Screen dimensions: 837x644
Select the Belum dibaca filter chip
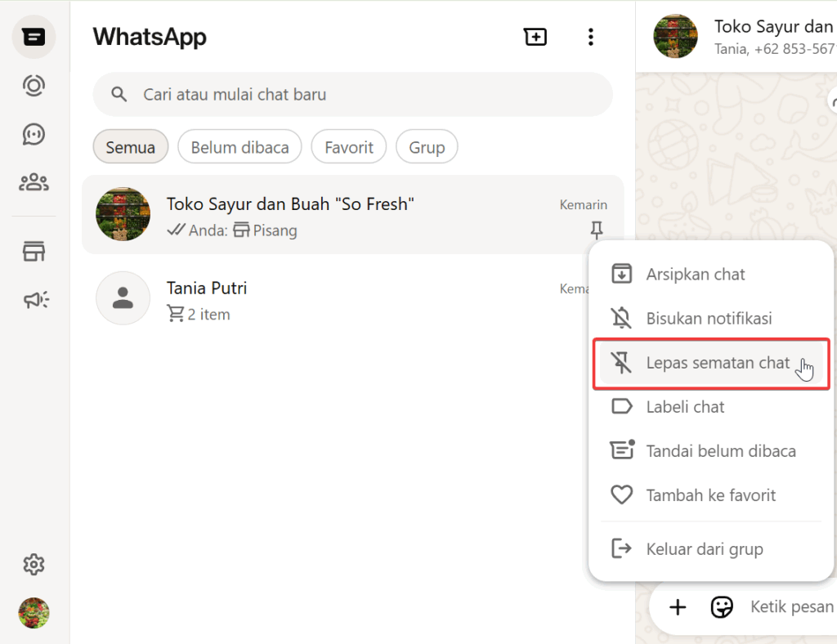pos(239,147)
